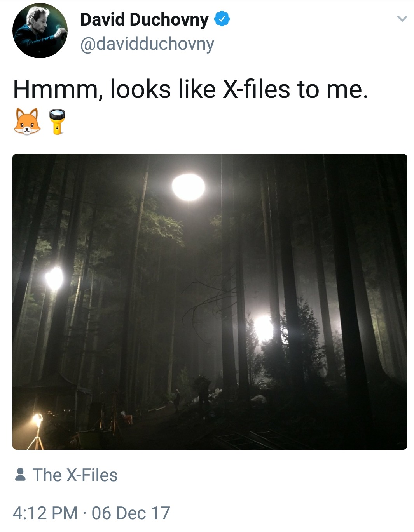414x532 pixels.
Task: Click the blue verified badge
Action: click(x=222, y=19)
